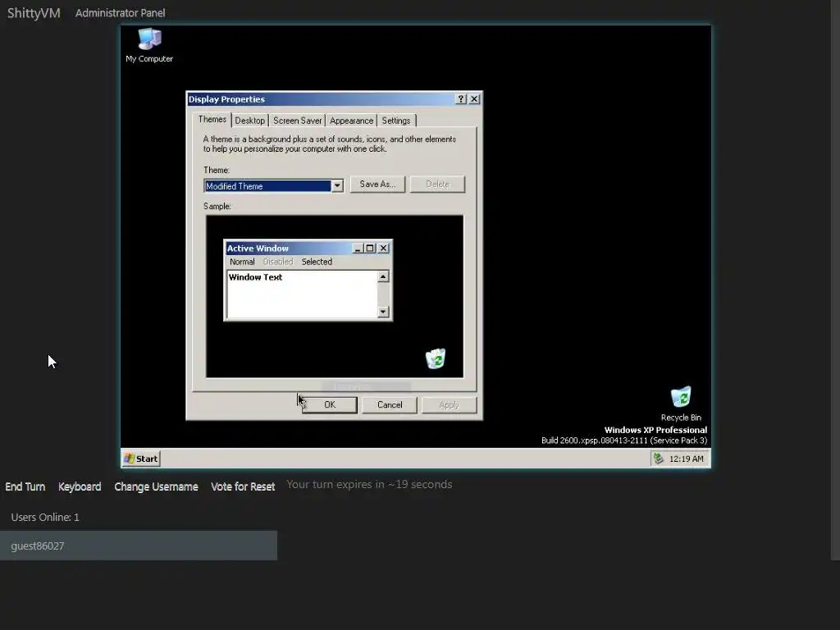This screenshot has height=630, width=840.
Task: Close the Display Properties dialog
Action: coord(474,99)
